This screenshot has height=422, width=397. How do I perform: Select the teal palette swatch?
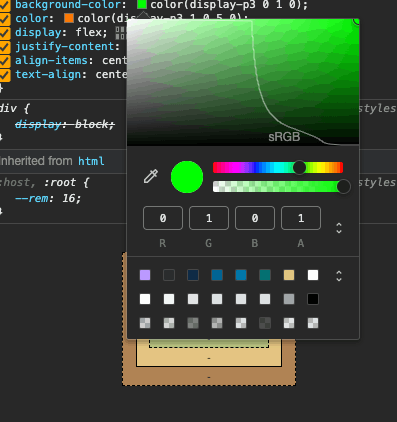[265, 275]
